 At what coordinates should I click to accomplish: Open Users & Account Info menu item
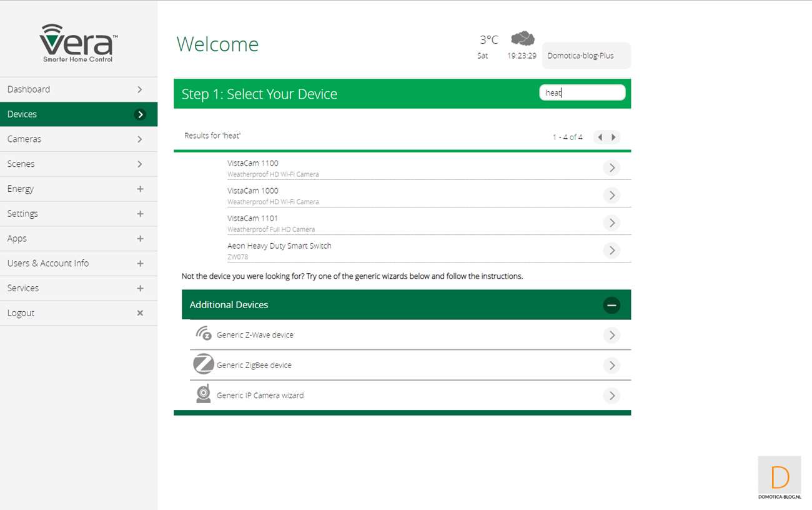coord(79,263)
